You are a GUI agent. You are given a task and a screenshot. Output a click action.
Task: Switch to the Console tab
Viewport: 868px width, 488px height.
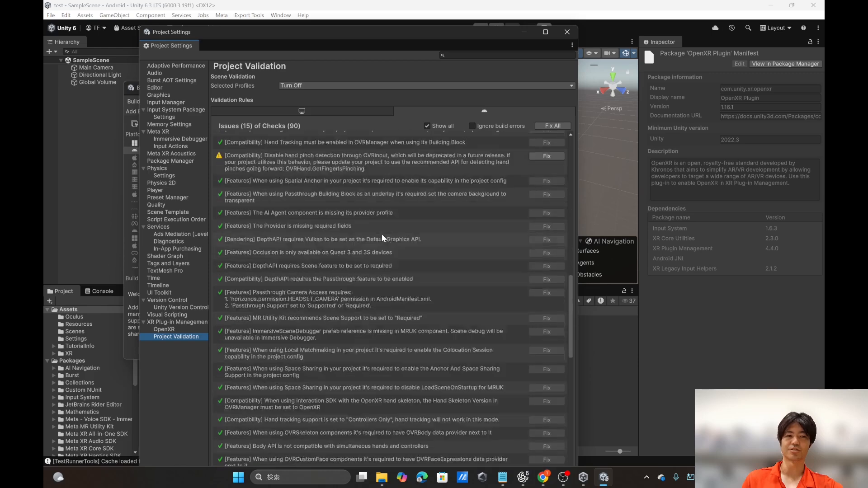point(99,291)
